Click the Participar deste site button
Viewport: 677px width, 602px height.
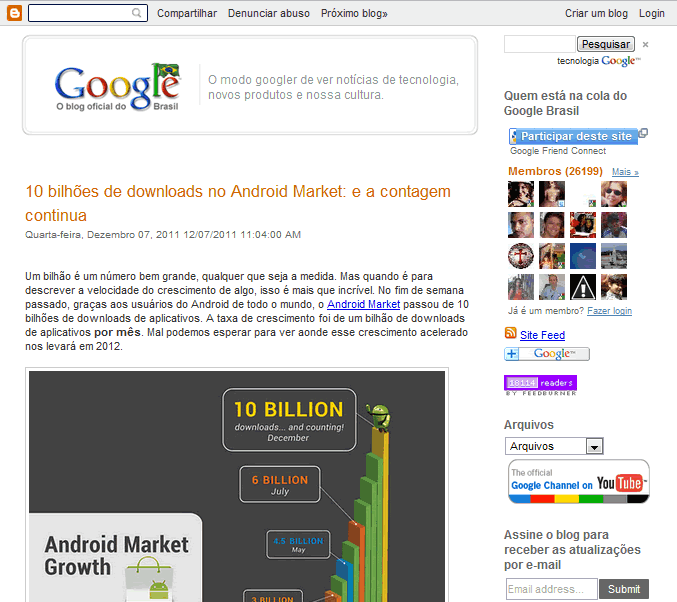pos(574,136)
